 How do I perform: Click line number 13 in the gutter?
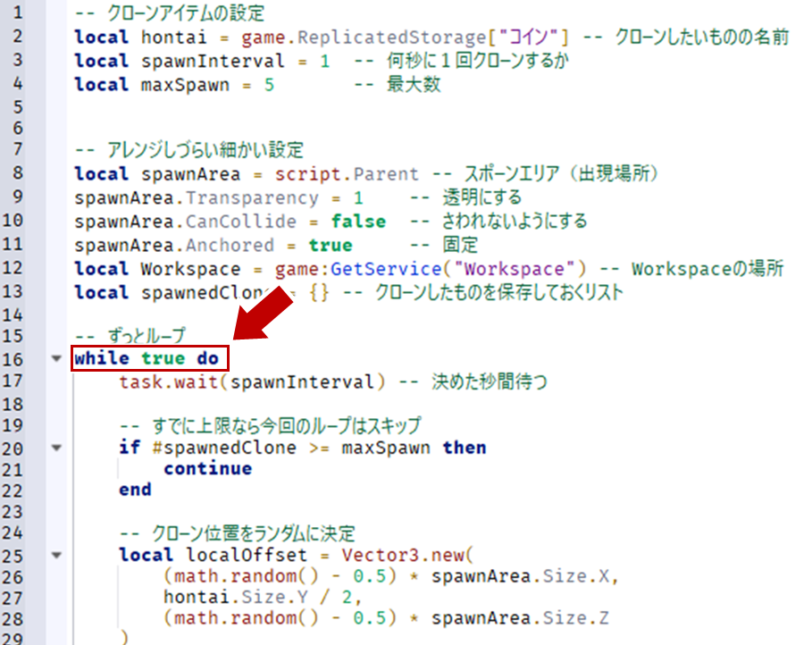tap(13, 291)
